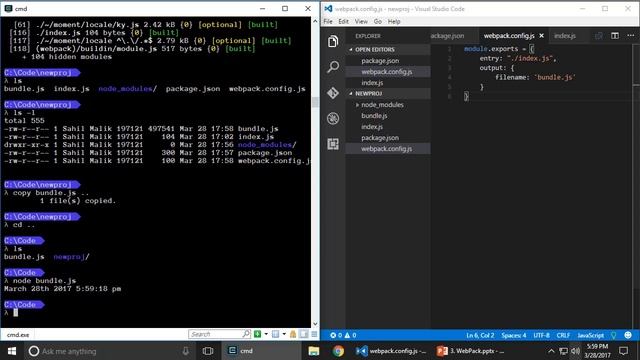Click the Open Changes icon in editor toolbar

[598, 36]
